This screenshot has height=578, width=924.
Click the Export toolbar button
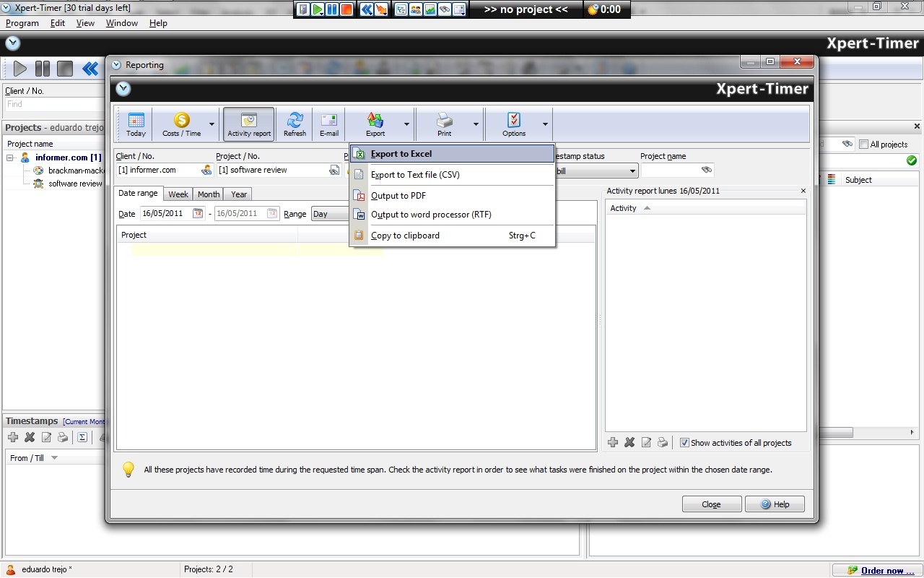pos(375,124)
